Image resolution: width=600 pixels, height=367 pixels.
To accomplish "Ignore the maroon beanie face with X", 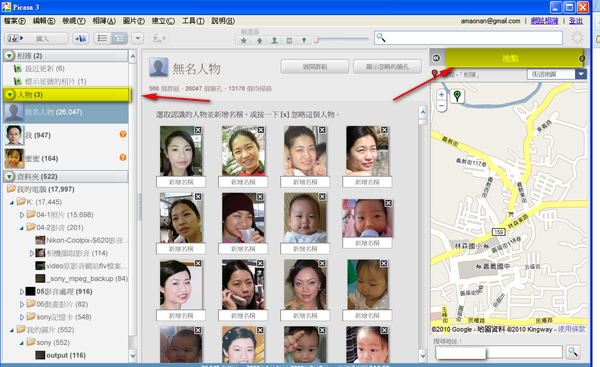I will 260,197.
